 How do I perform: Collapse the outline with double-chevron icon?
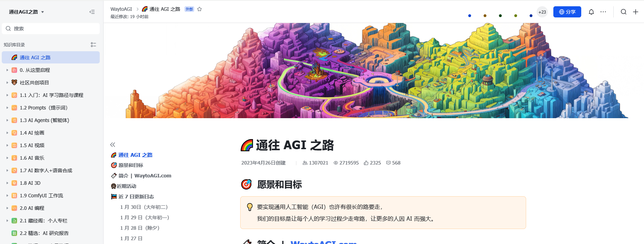113,144
